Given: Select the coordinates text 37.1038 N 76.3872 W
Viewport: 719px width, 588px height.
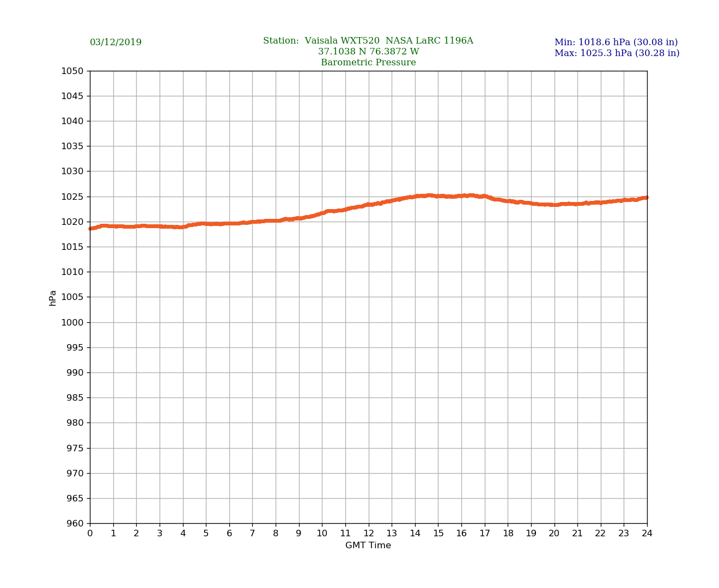Looking at the screenshot, I should tap(368, 52).
